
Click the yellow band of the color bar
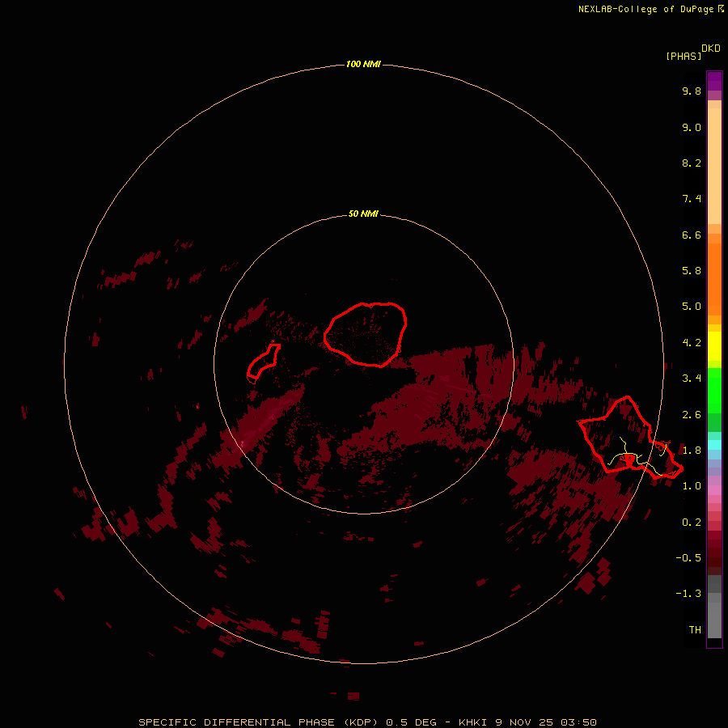point(714,346)
